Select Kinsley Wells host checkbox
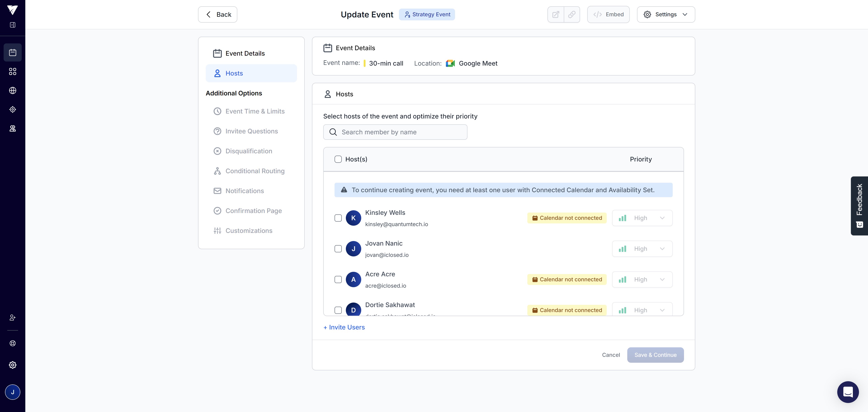The height and width of the screenshot is (412, 868). point(338,218)
